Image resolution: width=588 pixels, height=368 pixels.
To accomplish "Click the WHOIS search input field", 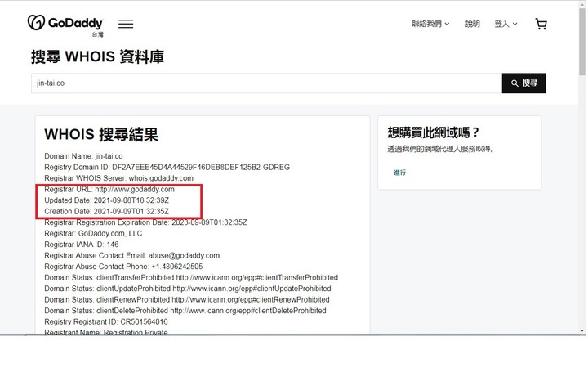I will point(266,83).
